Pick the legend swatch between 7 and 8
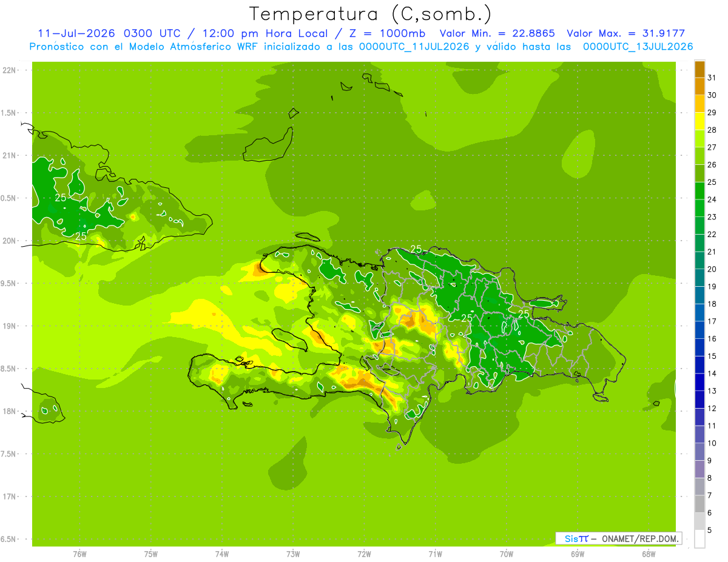The image size is (728, 562). pyautogui.click(x=699, y=487)
